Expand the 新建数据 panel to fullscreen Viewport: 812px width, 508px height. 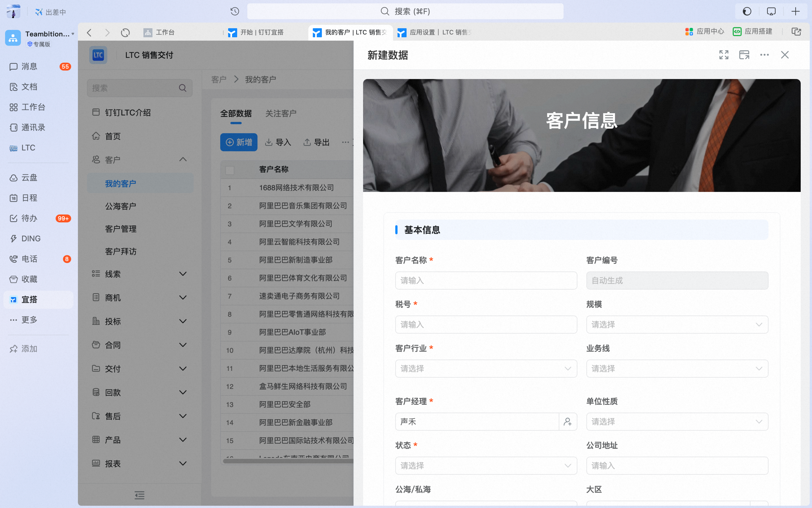pos(724,55)
